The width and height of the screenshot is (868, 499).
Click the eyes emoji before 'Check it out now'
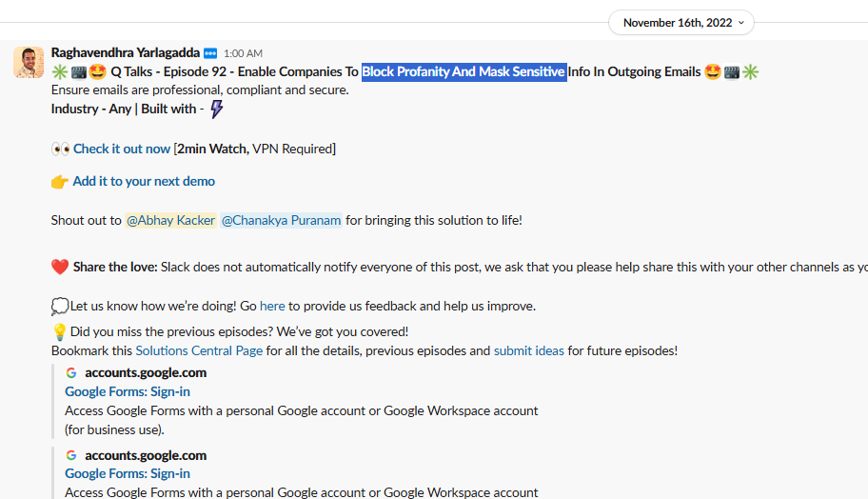click(60, 149)
